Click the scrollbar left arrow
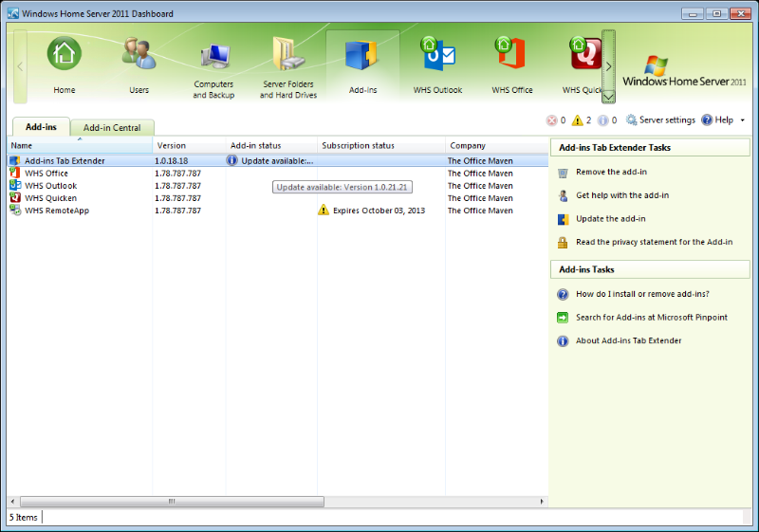The image size is (759, 532). click(13, 502)
